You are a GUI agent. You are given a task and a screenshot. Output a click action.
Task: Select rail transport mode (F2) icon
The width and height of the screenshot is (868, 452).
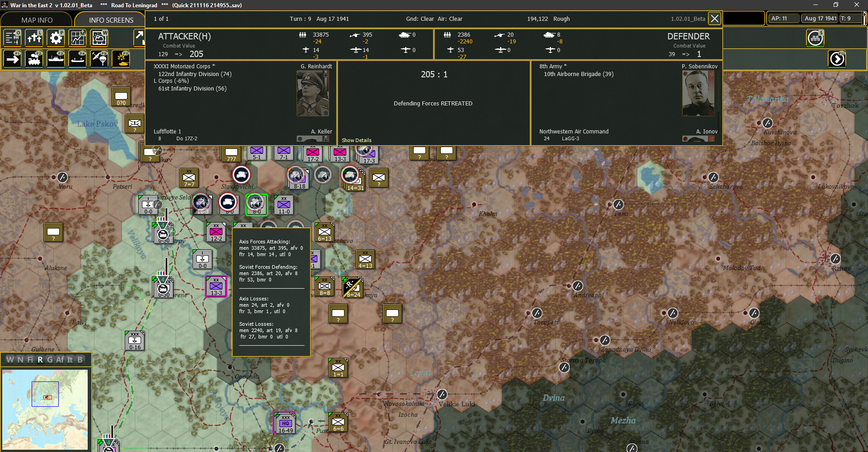point(34,59)
